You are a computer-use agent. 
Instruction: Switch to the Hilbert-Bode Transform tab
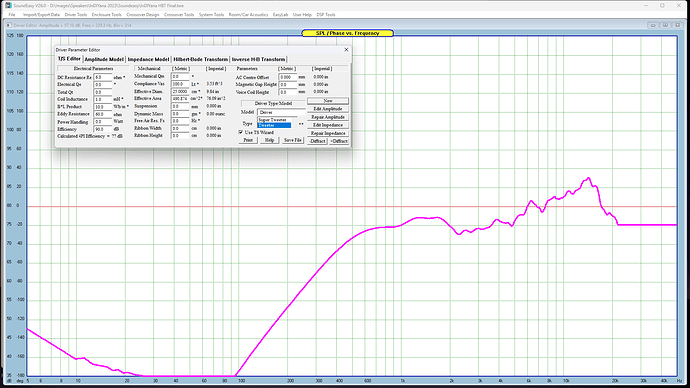click(x=201, y=59)
